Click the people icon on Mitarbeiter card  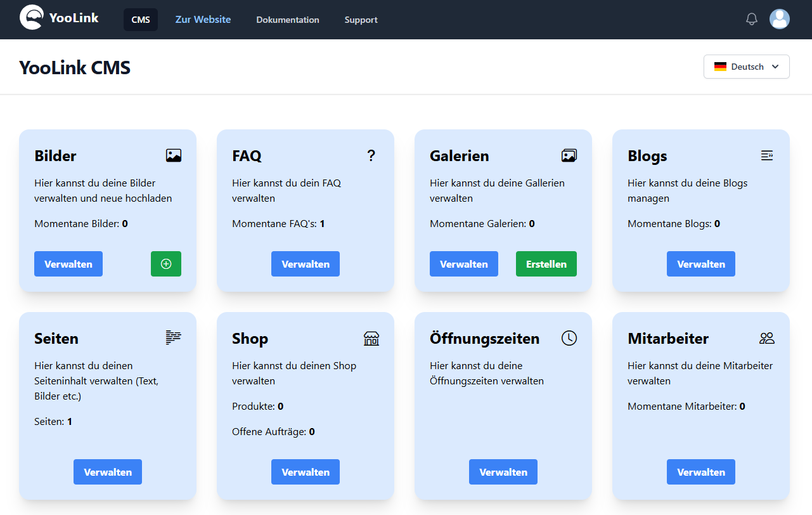pos(767,338)
